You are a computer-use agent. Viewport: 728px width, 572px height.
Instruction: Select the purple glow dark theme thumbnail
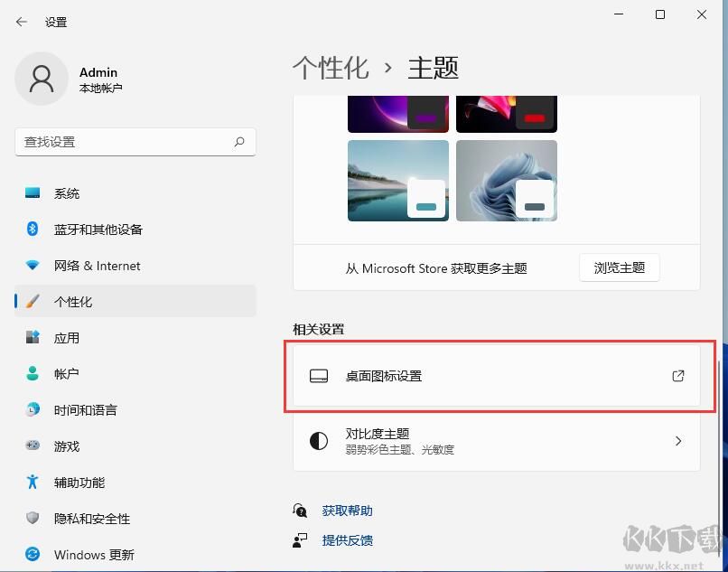[398, 114]
